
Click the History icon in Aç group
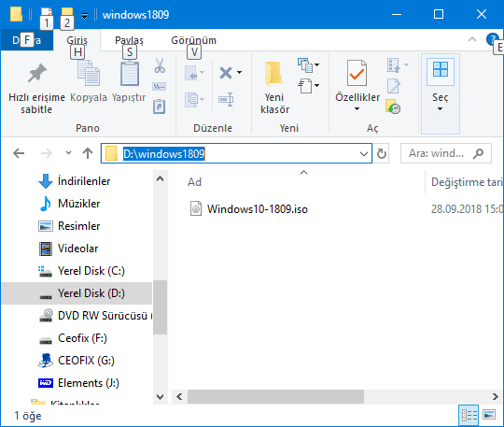pos(393,107)
